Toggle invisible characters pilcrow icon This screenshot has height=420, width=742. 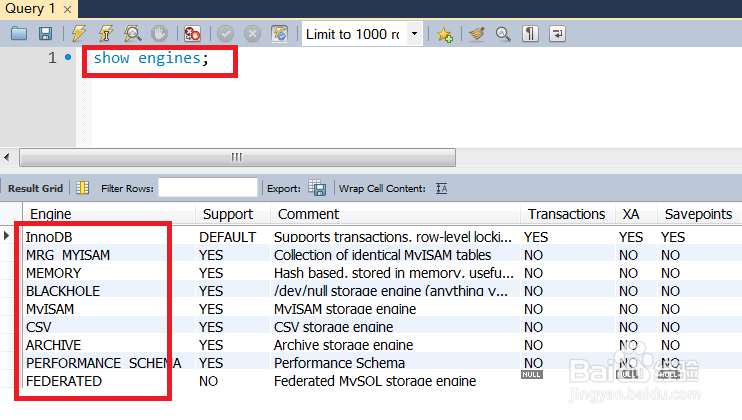tap(530, 34)
